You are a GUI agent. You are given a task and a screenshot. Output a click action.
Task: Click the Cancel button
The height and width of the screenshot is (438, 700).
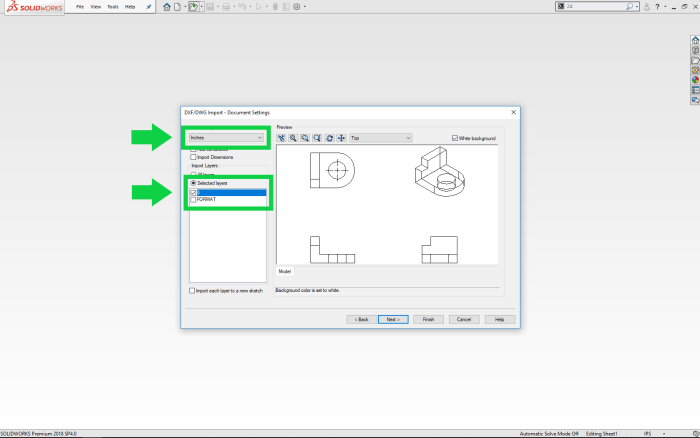point(464,319)
